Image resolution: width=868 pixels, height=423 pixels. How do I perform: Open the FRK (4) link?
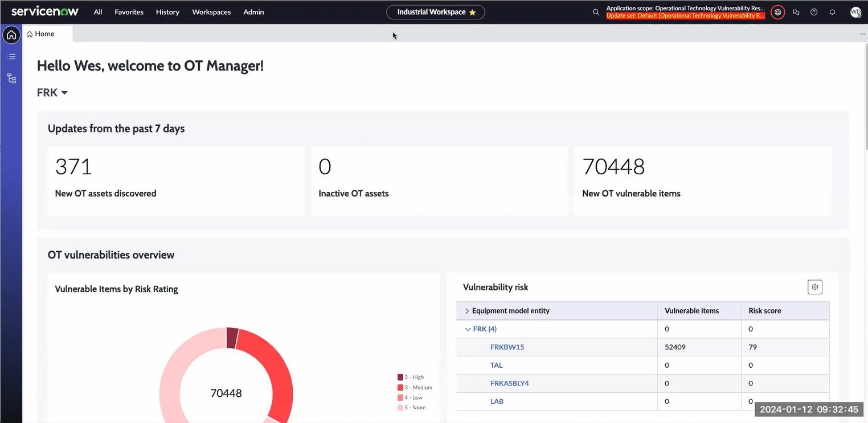click(x=485, y=329)
